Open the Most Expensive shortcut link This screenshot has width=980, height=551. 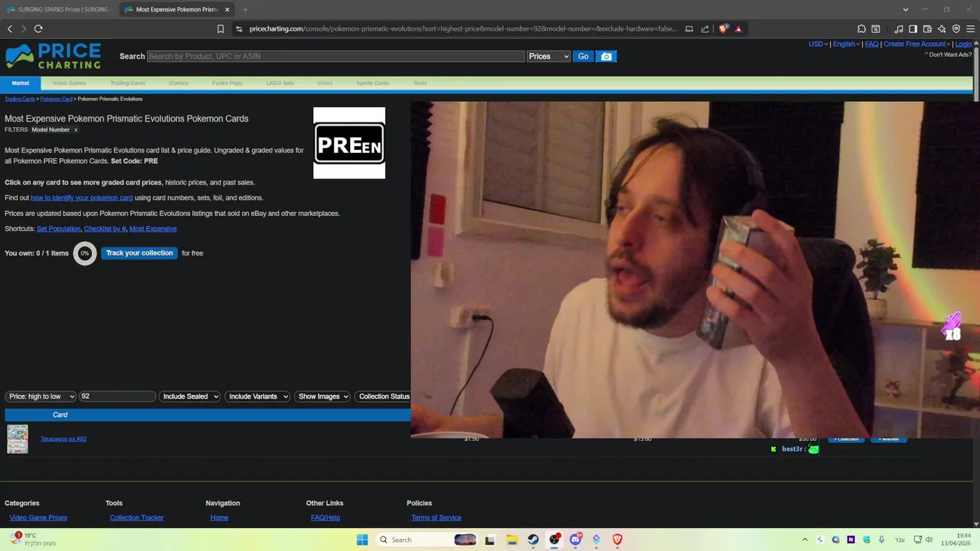(x=153, y=229)
